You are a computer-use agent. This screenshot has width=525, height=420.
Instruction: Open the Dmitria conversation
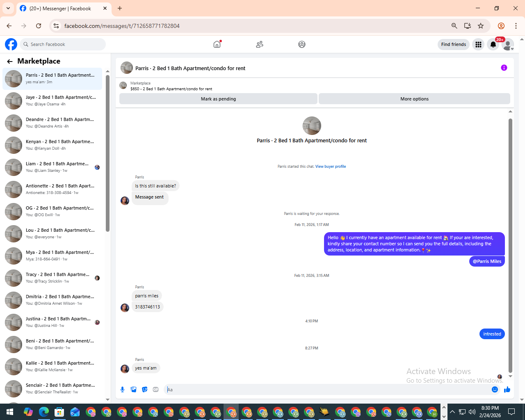52,300
